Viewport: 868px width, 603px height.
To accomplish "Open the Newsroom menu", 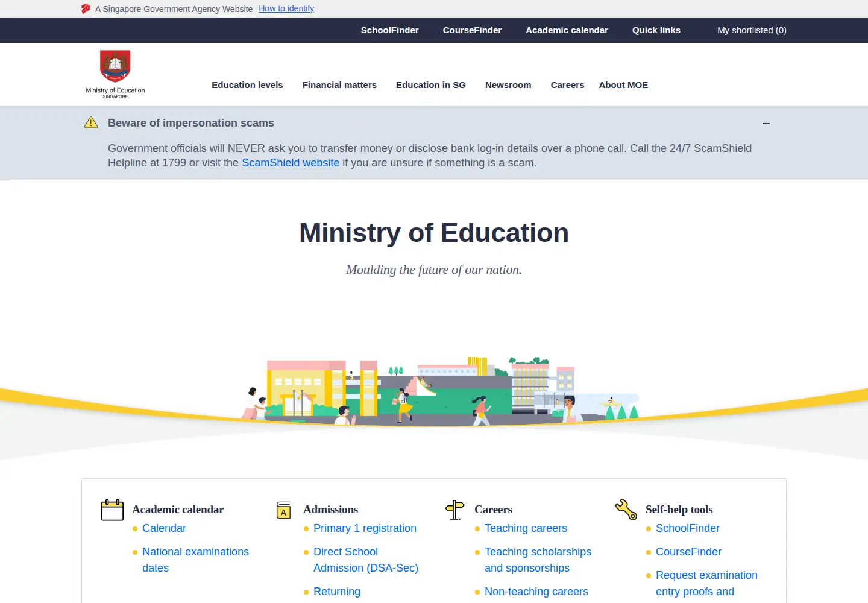I will pos(508,85).
